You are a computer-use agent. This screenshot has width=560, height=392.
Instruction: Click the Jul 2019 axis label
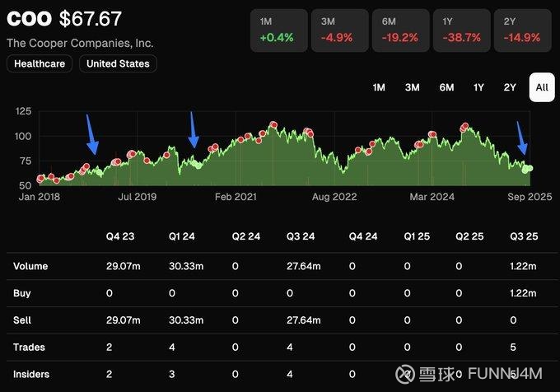click(x=138, y=197)
